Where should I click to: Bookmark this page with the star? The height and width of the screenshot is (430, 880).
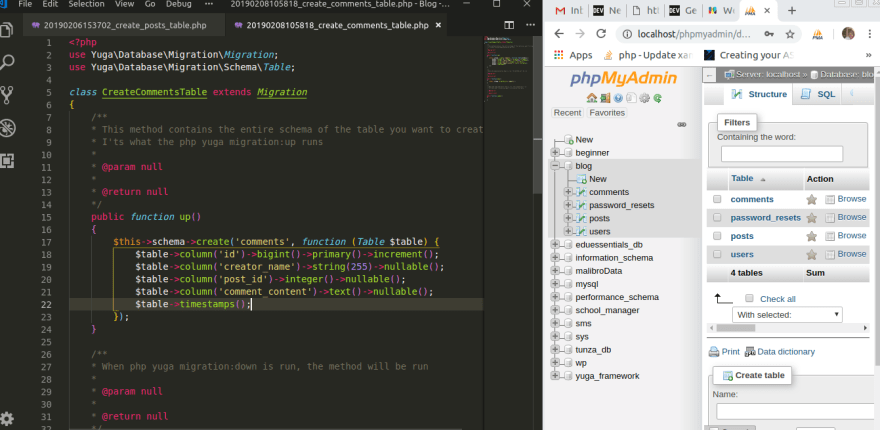coord(790,34)
